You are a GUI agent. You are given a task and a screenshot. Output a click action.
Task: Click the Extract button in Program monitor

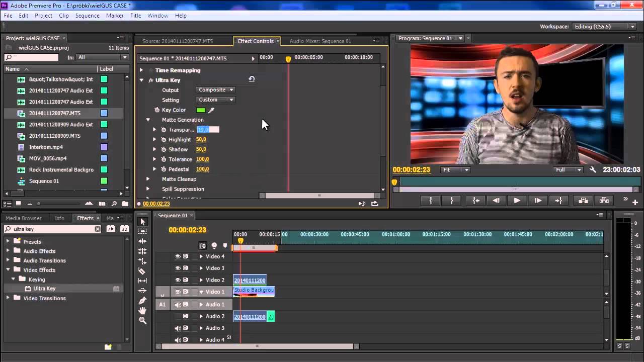[x=604, y=200]
